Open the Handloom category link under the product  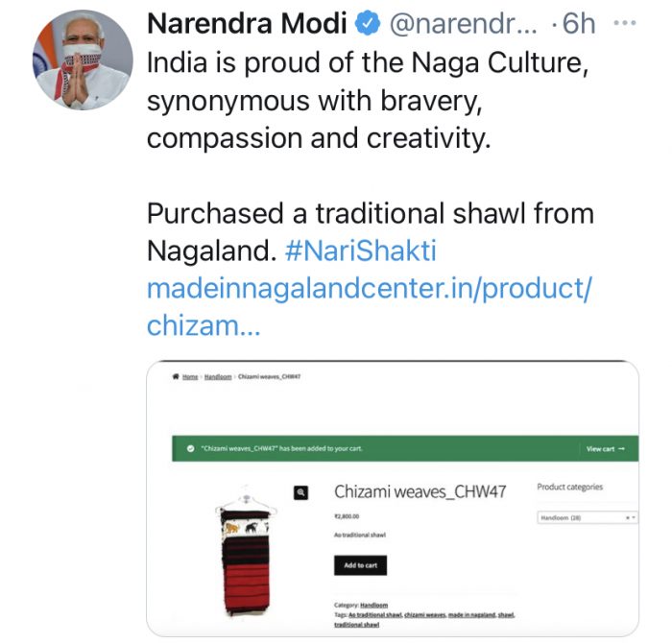coord(373,605)
